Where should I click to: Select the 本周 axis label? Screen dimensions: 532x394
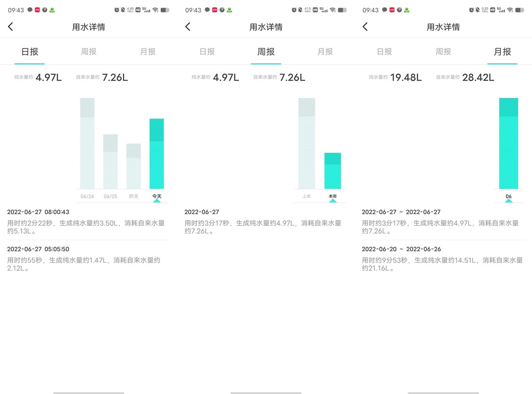click(x=333, y=196)
